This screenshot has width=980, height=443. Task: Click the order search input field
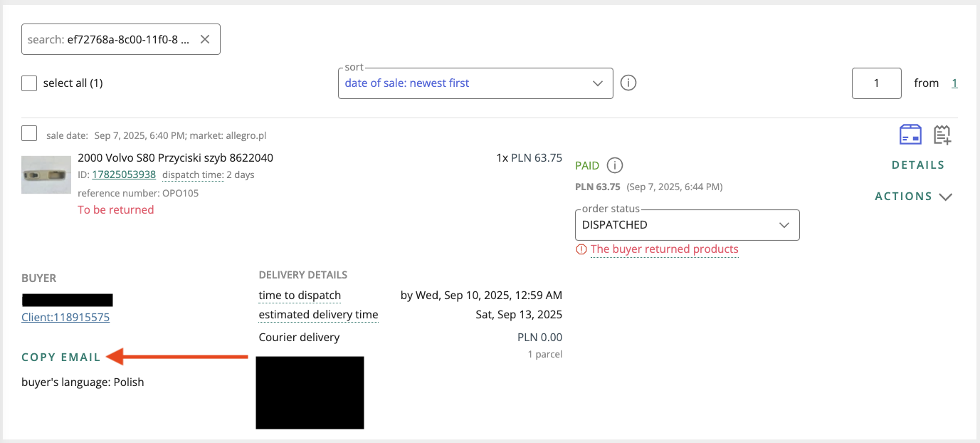pos(110,40)
